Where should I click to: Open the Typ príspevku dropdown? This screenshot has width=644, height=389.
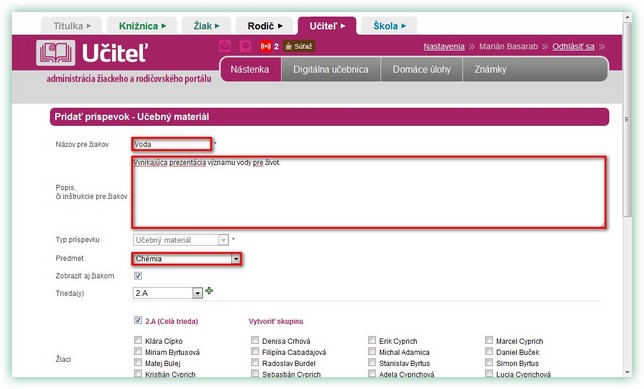coord(181,240)
